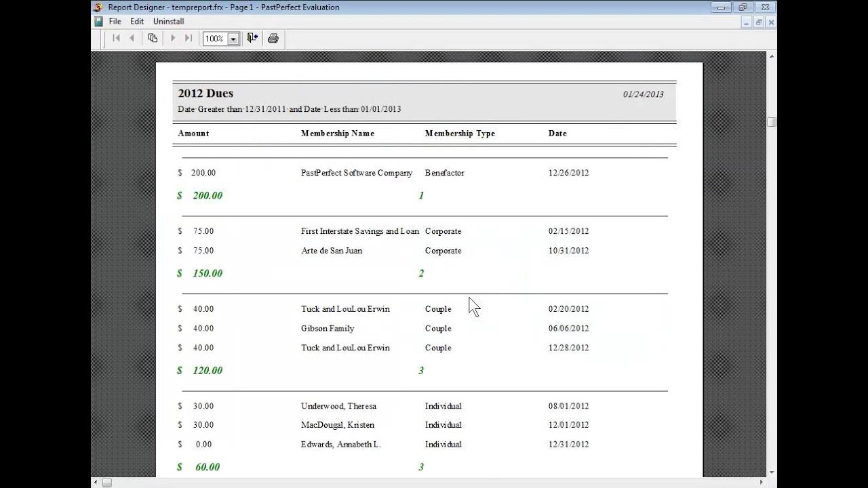
Task: Close the inner report preview window
Action: click(771, 22)
